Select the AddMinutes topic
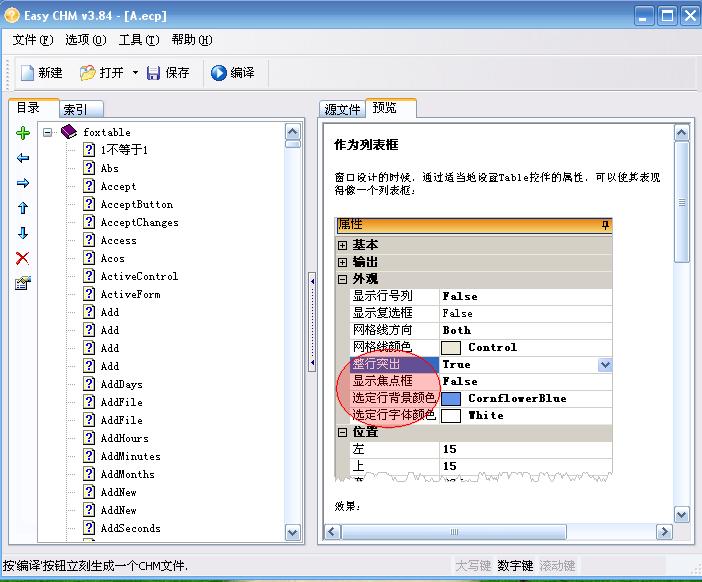702x582 pixels. [130, 456]
